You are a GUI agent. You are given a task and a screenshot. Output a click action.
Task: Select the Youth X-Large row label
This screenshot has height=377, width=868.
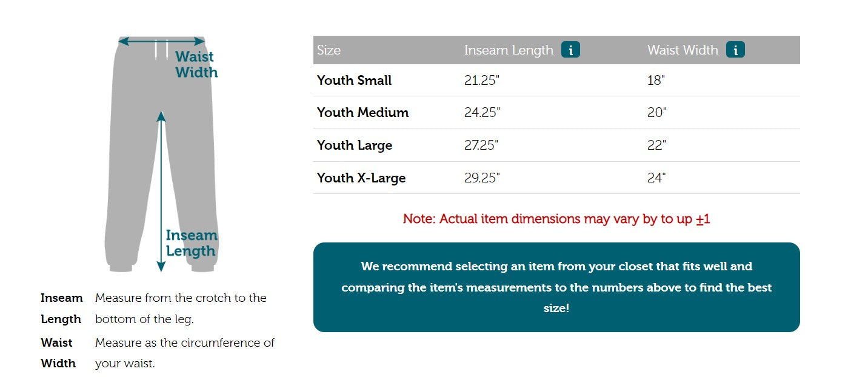click(361, 178)
